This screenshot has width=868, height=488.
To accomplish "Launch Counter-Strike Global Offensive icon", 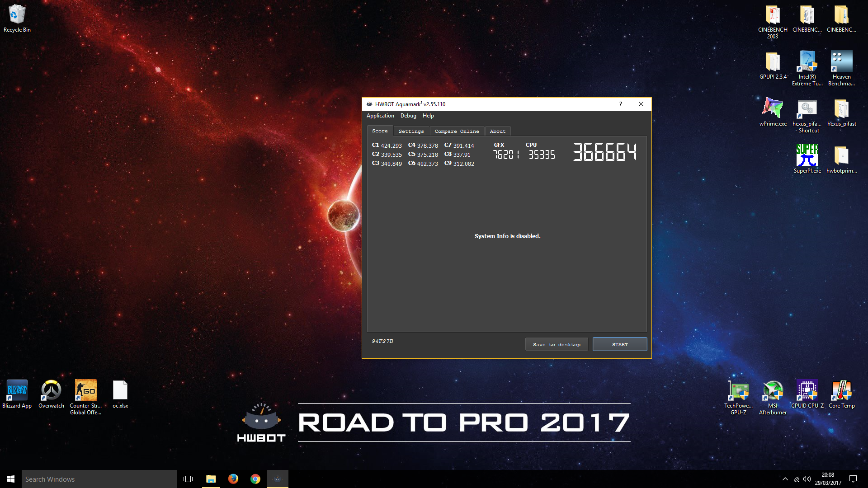I will [x=85, y=398].
